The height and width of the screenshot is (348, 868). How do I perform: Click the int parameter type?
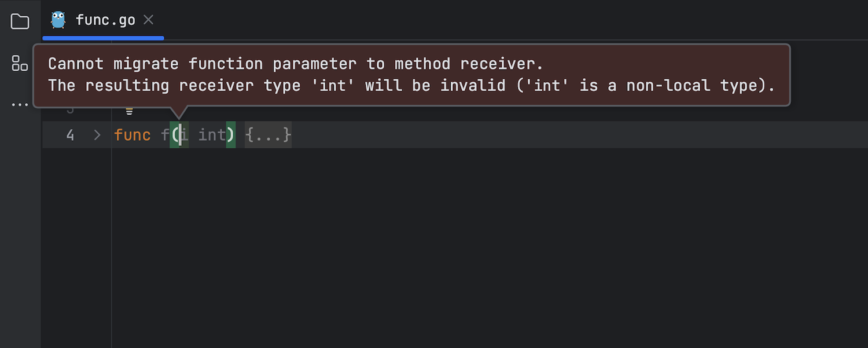coord(212,135)
